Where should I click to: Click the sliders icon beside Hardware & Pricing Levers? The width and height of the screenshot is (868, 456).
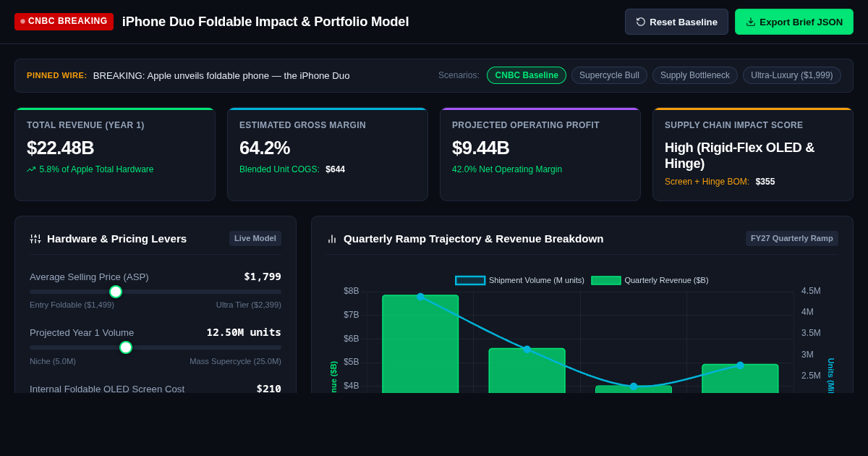35,239
